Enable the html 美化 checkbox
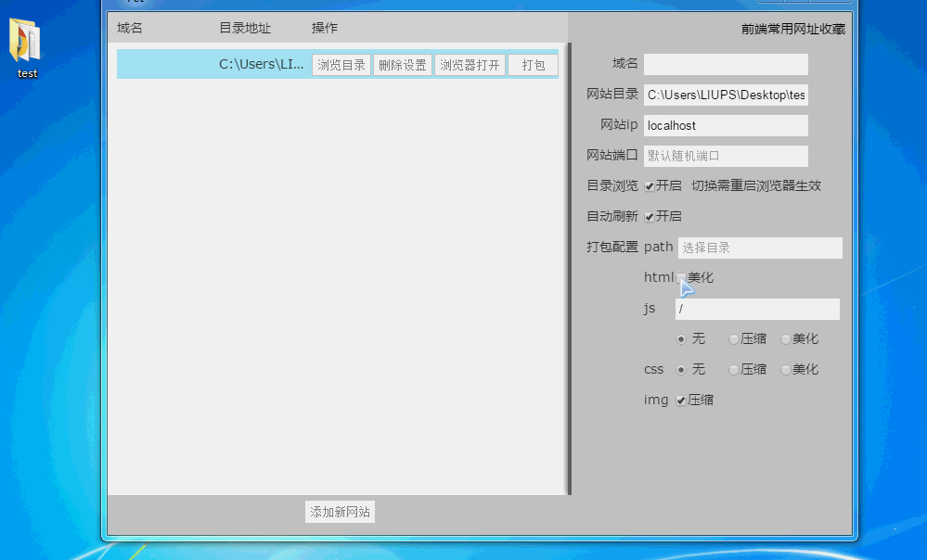927x560 pixels. click(x=681, y=278)
